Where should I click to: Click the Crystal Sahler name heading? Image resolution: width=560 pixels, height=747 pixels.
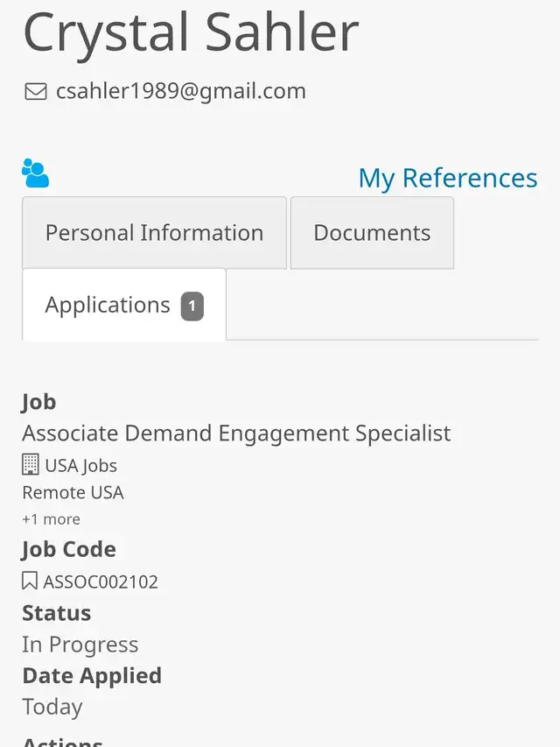pyautogui.click(x=191, y=32)
